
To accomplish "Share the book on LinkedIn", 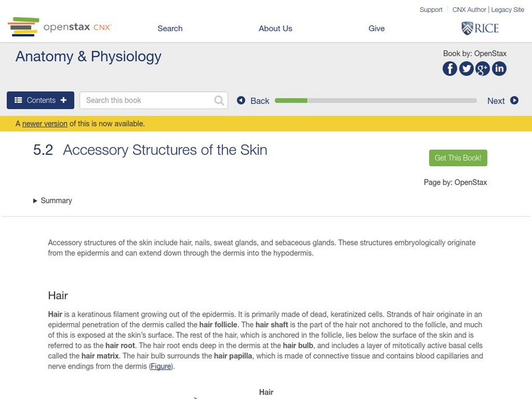I will click(x=499, y=68).
